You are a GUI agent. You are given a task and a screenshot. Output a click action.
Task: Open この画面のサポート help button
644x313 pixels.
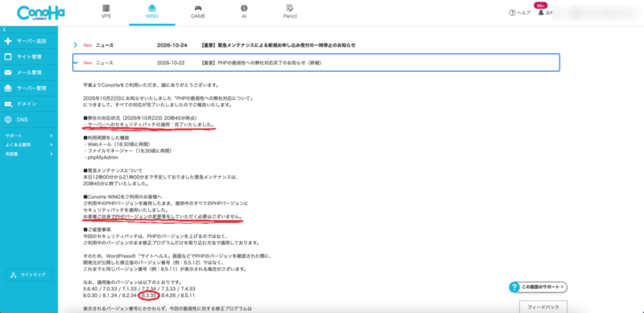tap(539, 287)
